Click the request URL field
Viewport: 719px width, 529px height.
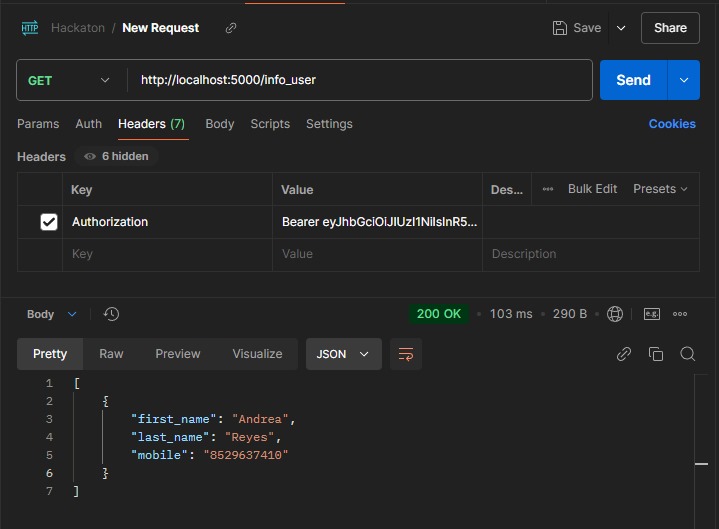pos(360,80)
